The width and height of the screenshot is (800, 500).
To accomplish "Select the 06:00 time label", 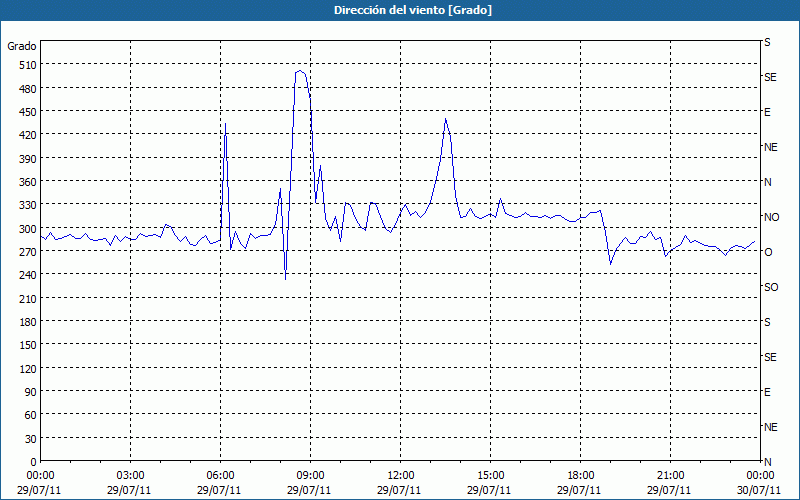I will click(x=220, y=476).
